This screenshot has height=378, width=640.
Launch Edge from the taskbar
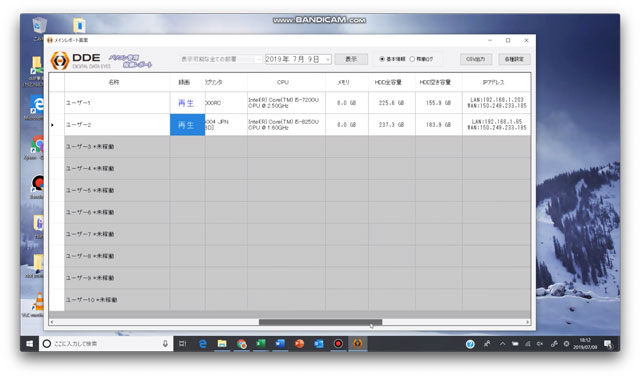202,344
